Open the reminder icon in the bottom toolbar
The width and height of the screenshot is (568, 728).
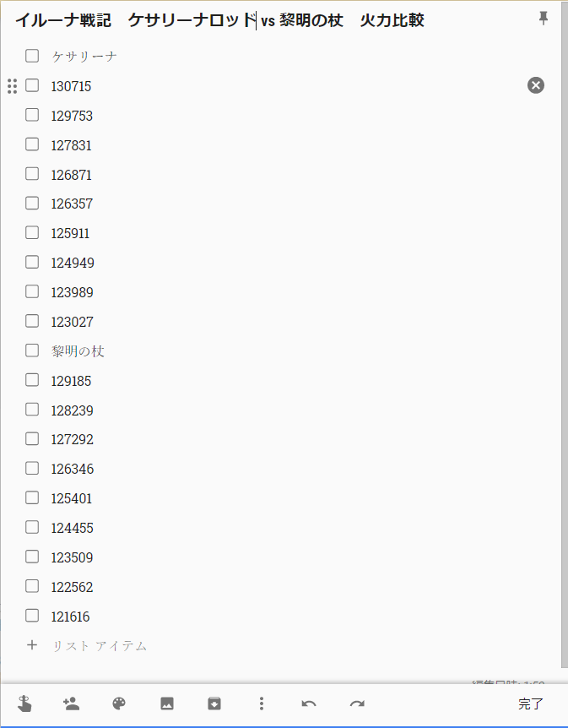tap(24, 704)
